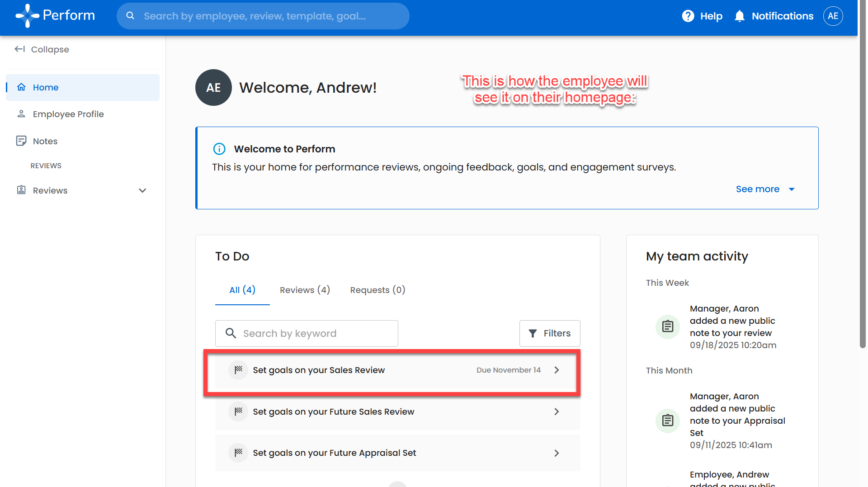Focus the global search field
The image size is (868, 487).
click(263, 16)
